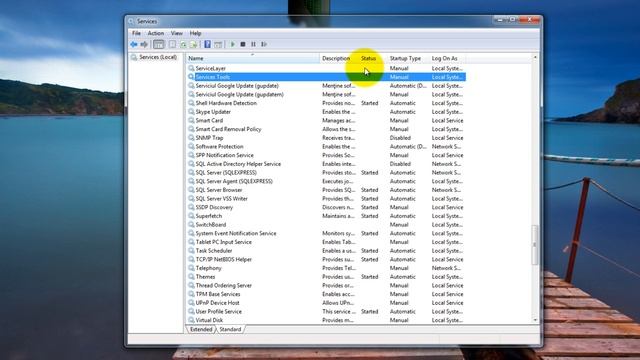Restart the service with the restart icon

[264, 44]
